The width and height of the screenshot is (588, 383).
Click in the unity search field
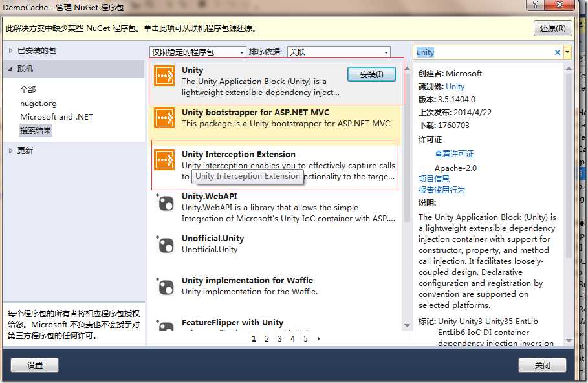483,52
